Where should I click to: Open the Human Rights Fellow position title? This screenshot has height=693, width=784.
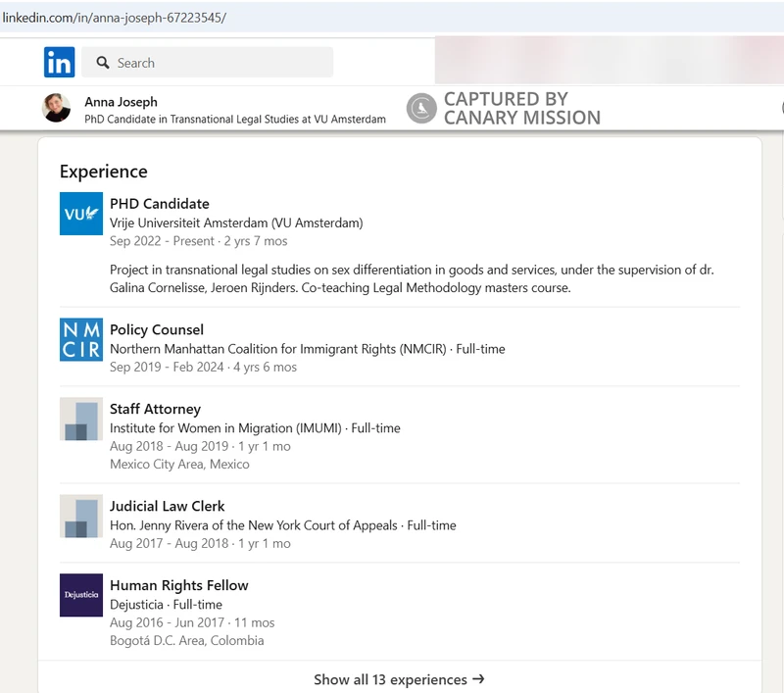(x=179, y=585)
